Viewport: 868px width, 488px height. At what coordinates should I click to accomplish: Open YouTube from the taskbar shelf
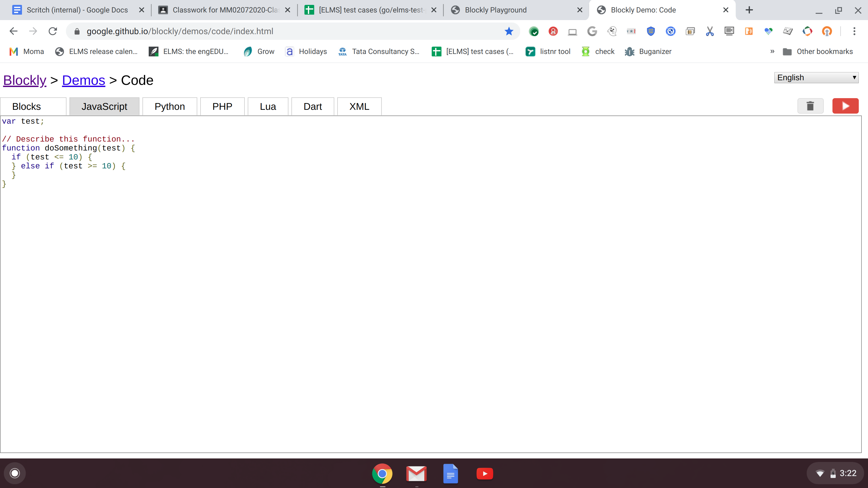point(485,474)
